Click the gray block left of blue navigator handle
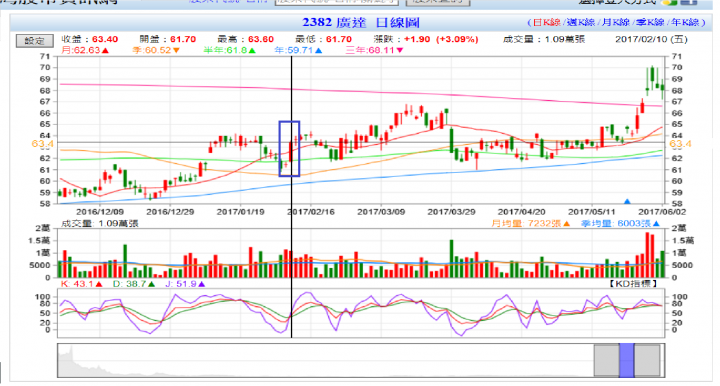The height and width of the screenshot is (386, 720). (607, 360)
